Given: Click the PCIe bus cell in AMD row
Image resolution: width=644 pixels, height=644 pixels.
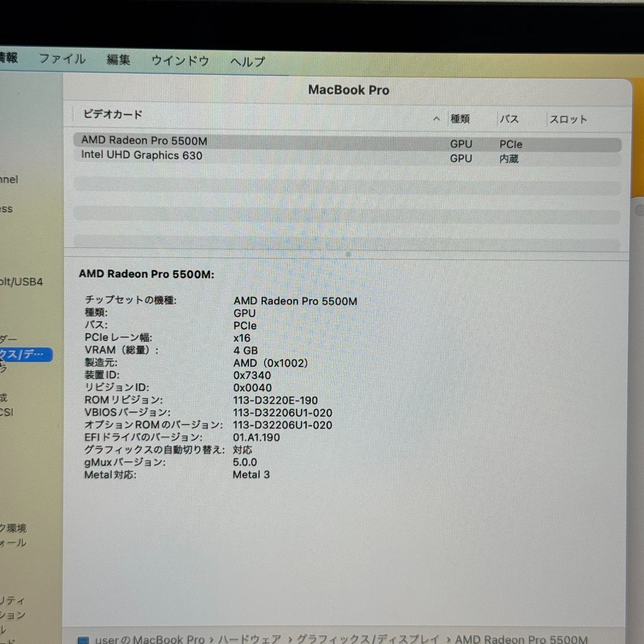Looking at the screenshot, I should coord(511,144).
